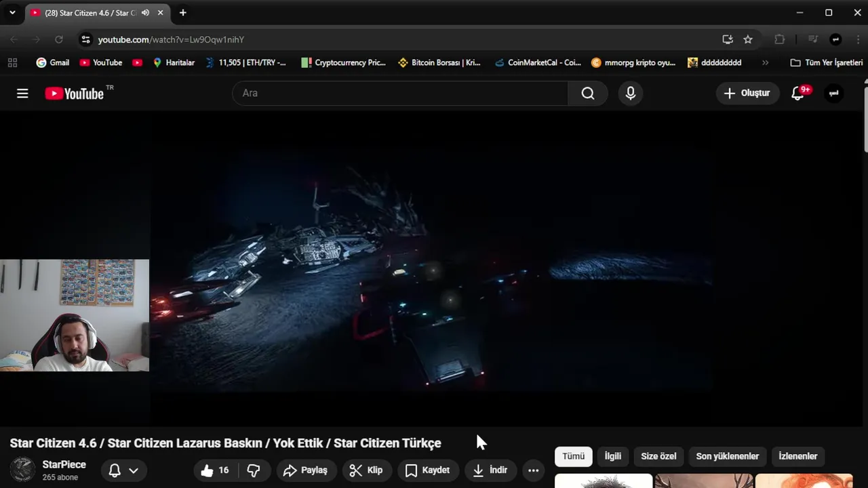Open more actions (three dots) for the video
This screenshot has width=868, height=488.
[534, 470]
